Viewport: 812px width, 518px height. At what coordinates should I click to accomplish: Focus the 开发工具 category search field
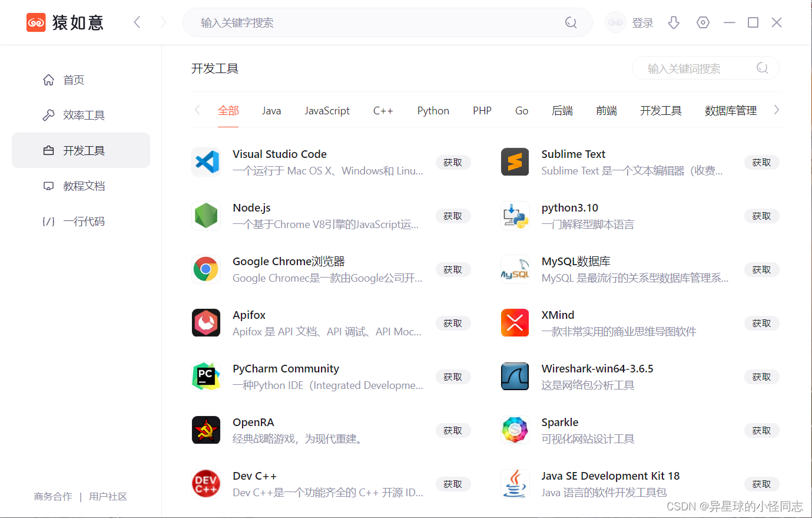click(x=705, y=68)
